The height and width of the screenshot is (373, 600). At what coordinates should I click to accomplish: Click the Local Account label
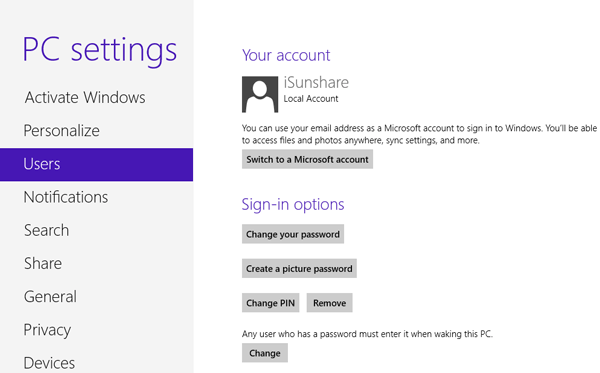click(311, 99)
